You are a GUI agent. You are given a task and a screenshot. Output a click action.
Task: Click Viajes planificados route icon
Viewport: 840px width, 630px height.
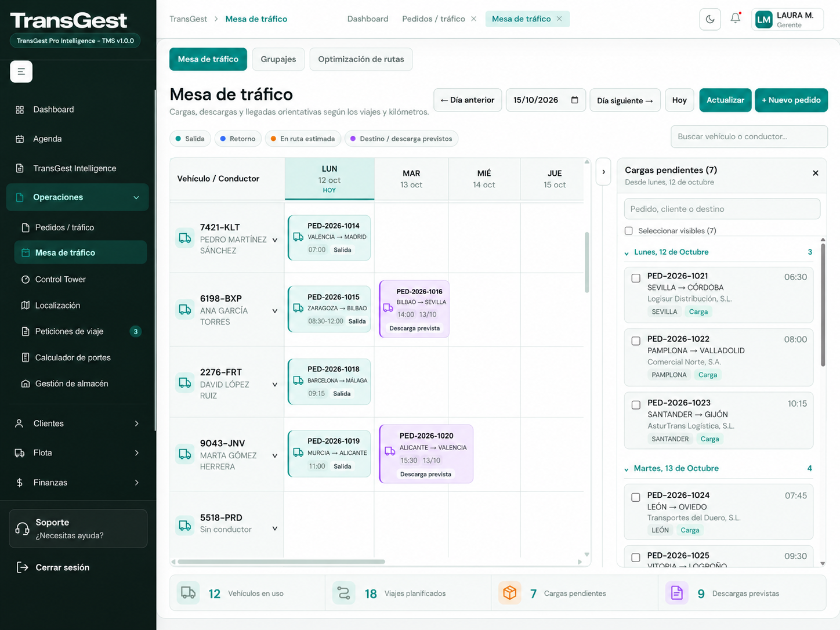pyautogui.click(x=343, y=593)
